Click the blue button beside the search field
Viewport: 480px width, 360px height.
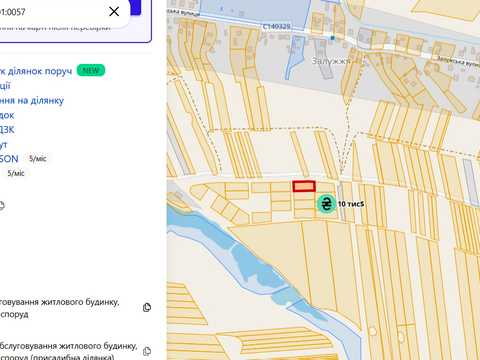(135, 7)
